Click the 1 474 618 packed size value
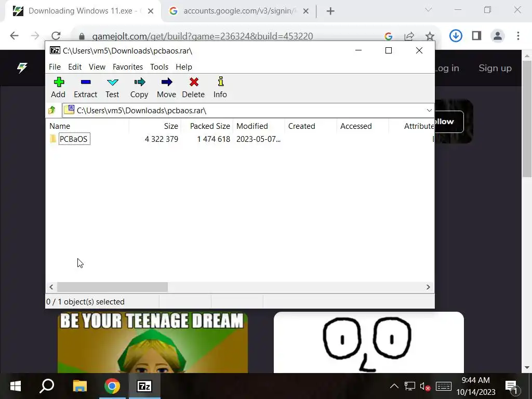This screenshot has width=532, height=399. click(x=214, y=139)
